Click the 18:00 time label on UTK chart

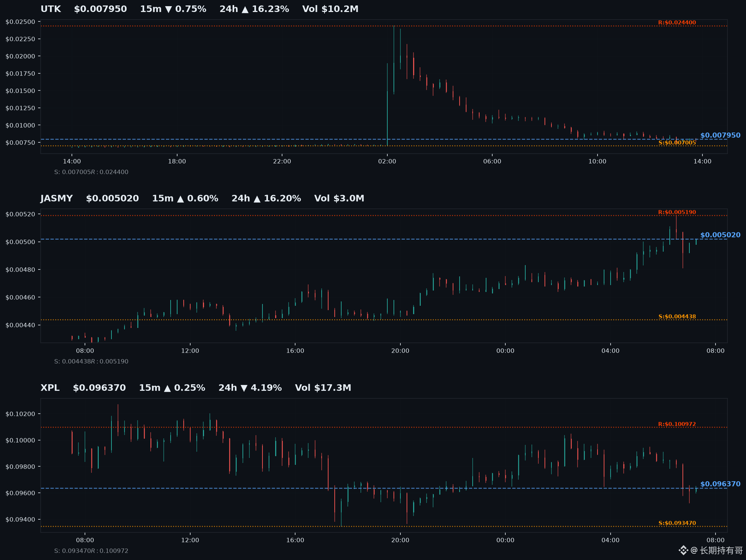coord(177,162)
